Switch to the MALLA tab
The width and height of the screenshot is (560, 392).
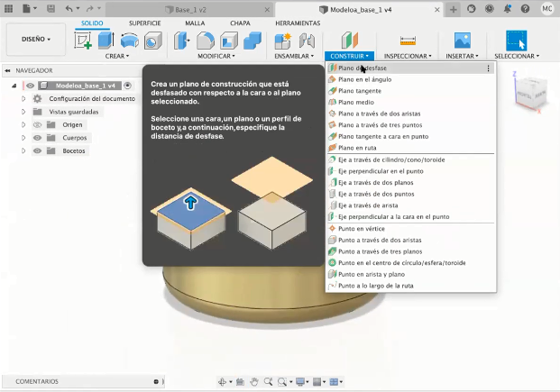tap(195, 23)
